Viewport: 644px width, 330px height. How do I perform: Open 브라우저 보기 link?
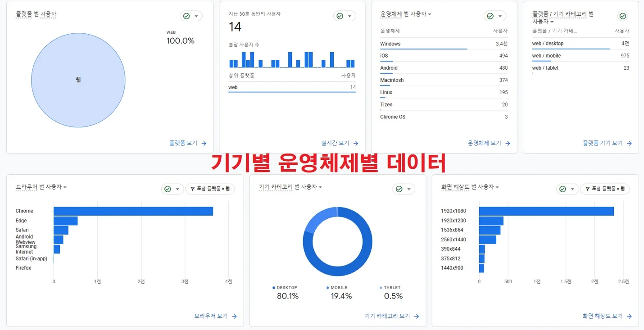216,316
